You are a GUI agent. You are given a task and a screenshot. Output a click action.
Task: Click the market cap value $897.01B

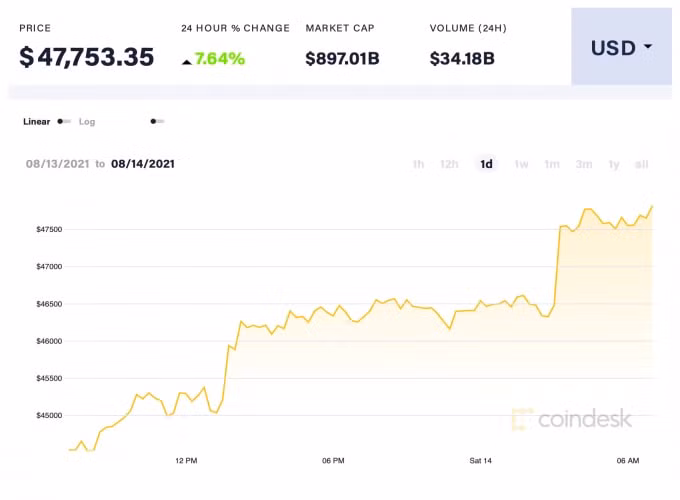point(342,59)
